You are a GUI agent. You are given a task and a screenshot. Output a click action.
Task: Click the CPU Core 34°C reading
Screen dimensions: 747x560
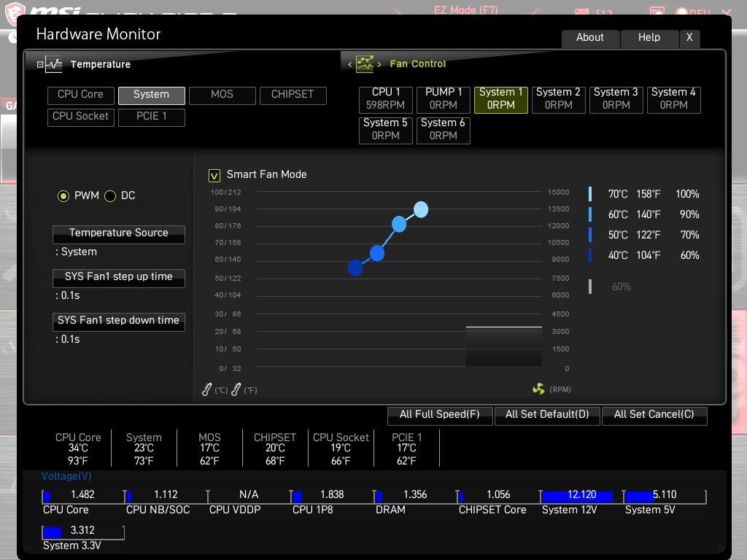78,448
